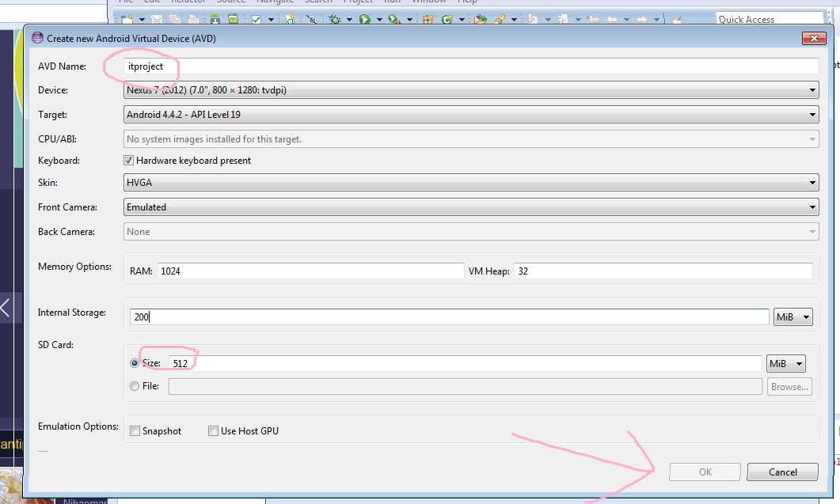This screenshot has width=840, height=504.
Task: Click the Debug bug icon
Action: 335,19
